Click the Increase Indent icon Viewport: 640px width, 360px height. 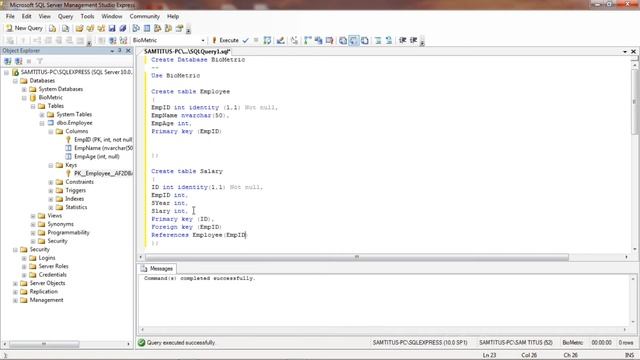click(413, 40)
